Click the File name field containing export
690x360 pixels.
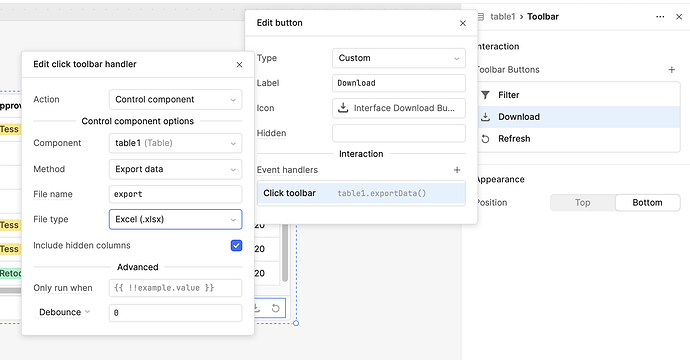176,194
